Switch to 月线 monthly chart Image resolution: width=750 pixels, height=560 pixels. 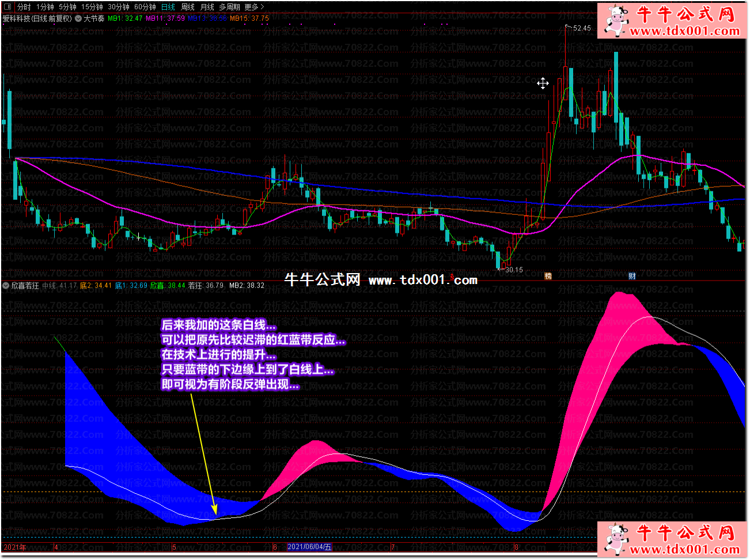[x=207, y=7]
